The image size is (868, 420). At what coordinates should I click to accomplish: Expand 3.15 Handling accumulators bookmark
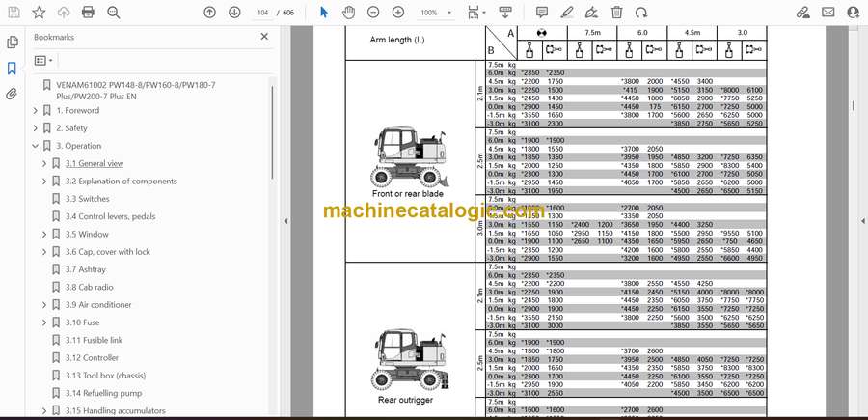pyautogui.click(x=44, y=411)
